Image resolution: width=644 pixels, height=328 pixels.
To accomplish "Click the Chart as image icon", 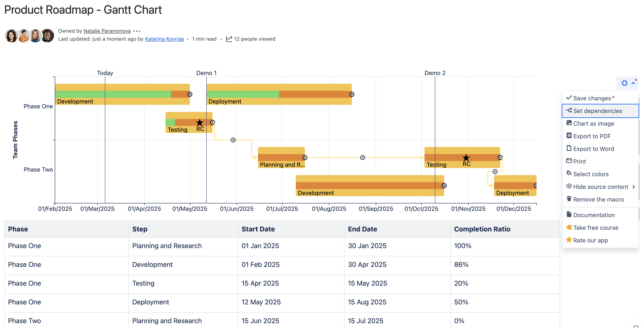I will point(569,123).
